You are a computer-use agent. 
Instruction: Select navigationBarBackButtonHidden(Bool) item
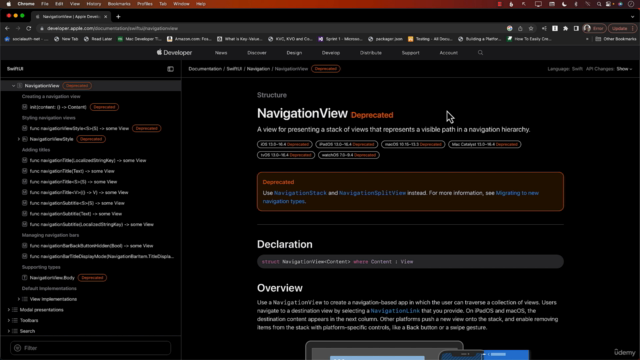coord(91,246)
